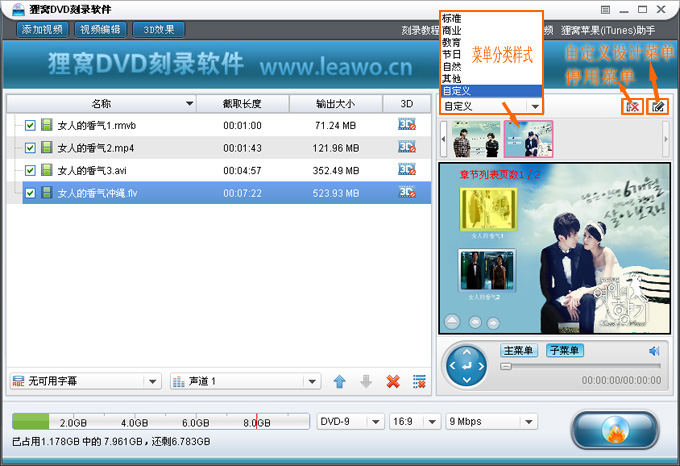The image size is (680, 466).
Task: Click the next page round arrow in preview
Action: click(493, 323)
